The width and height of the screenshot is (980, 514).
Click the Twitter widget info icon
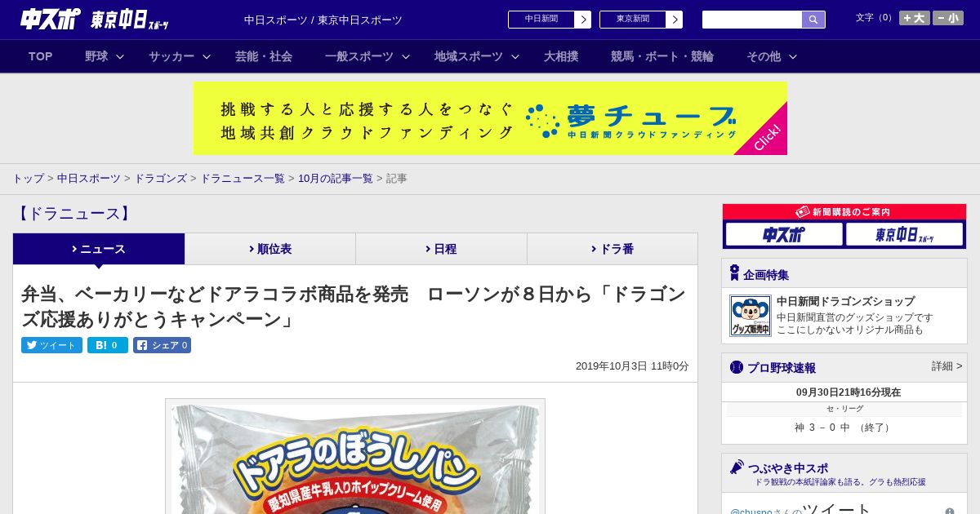click(950, 512)
